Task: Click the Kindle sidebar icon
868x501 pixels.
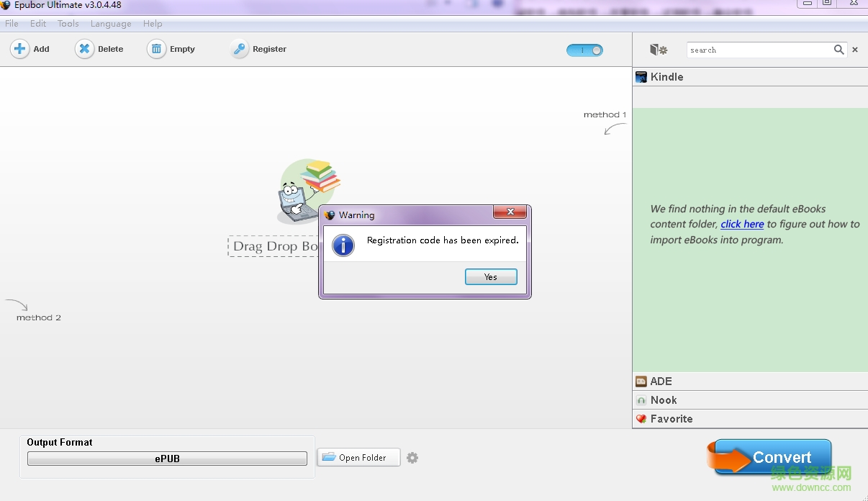Action: 641,77
